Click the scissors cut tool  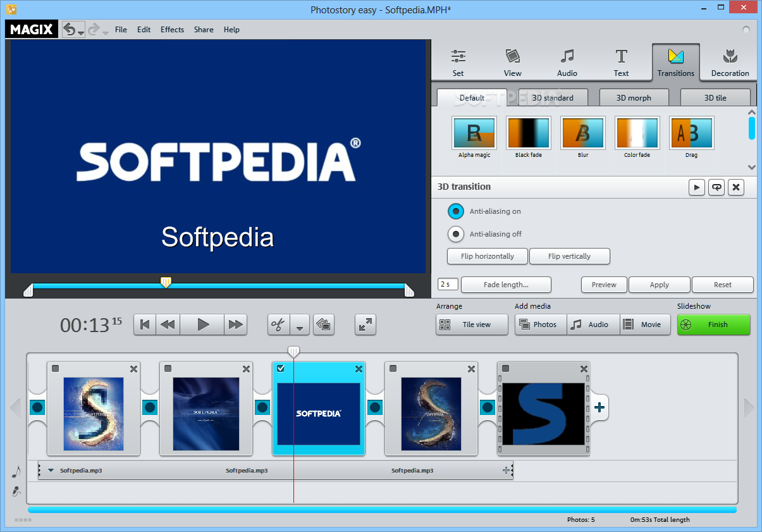point(278,325)
